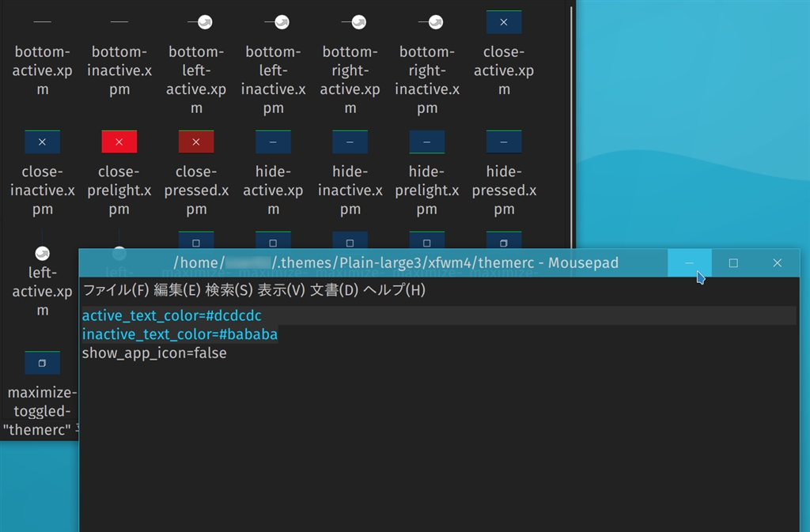Select bottom-active.xpm file icon
810x532 pixels.
pyautogui.click(x=43, y=21)
